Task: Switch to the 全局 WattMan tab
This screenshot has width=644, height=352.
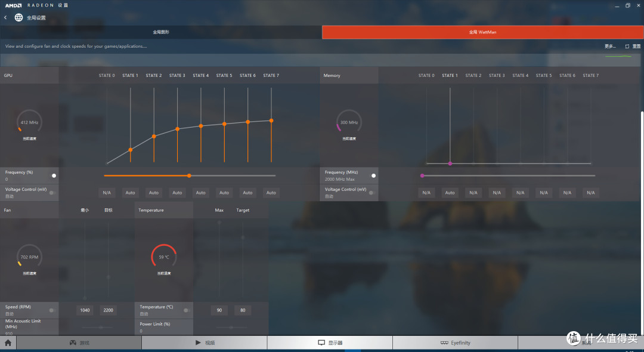Action: click(482, 32)
